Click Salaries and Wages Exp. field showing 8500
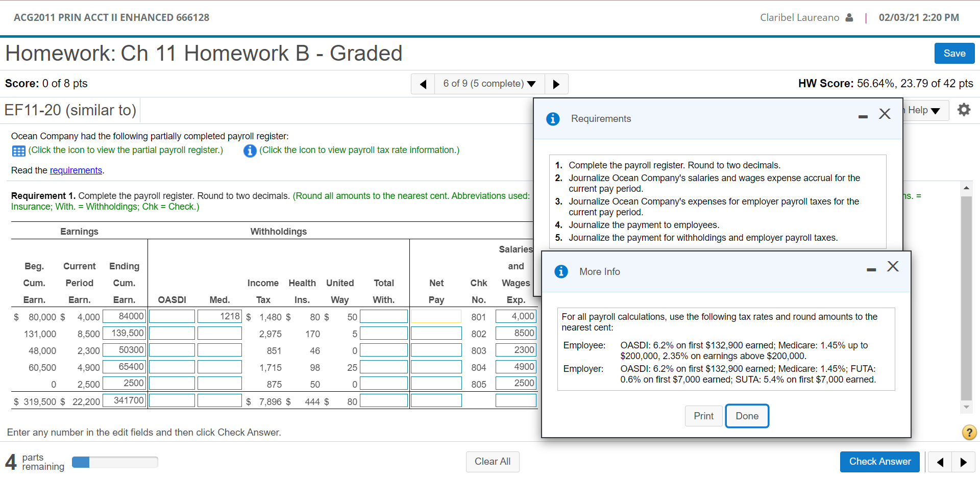This screenshot has height=480, width=980. (x=516, y=334)
